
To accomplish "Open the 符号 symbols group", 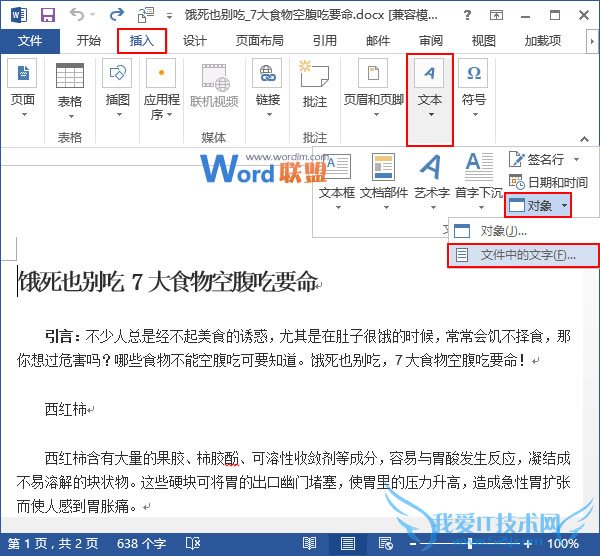I will click(x=474, y=88).
